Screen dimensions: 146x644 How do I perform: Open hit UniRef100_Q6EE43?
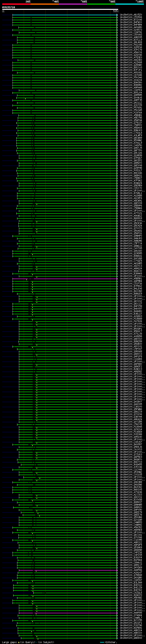tap(131, 638)
